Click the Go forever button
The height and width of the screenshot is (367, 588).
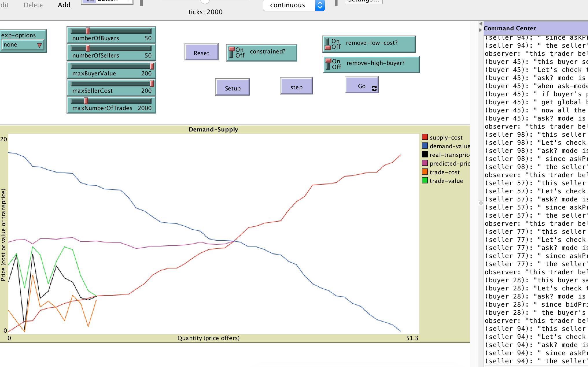coord(362,85)
